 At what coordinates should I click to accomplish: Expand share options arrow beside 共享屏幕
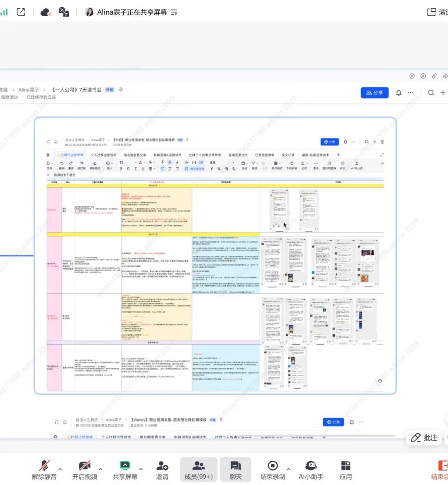pyautogui.click(x=141, y=469)
